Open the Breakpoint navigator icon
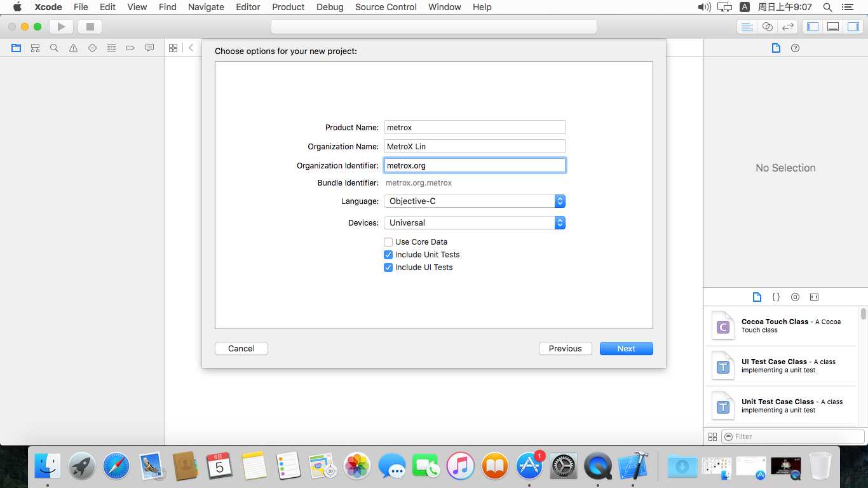The width and height of the screenshot is (868, 488). coord(130,48)
